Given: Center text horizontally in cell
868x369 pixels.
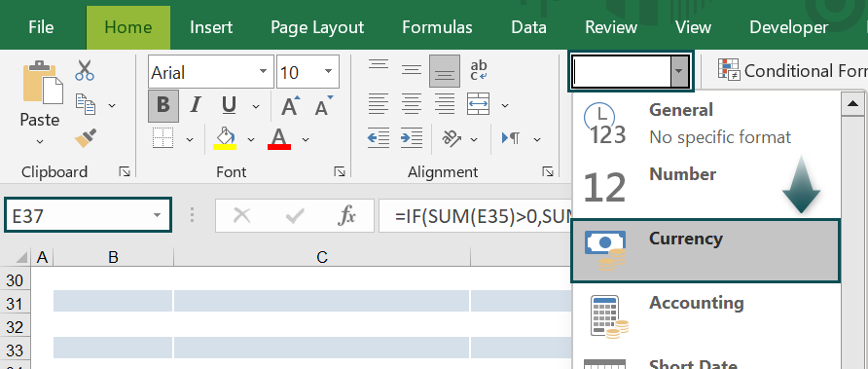Looking at the screenshot, I should tap(411, 104).
